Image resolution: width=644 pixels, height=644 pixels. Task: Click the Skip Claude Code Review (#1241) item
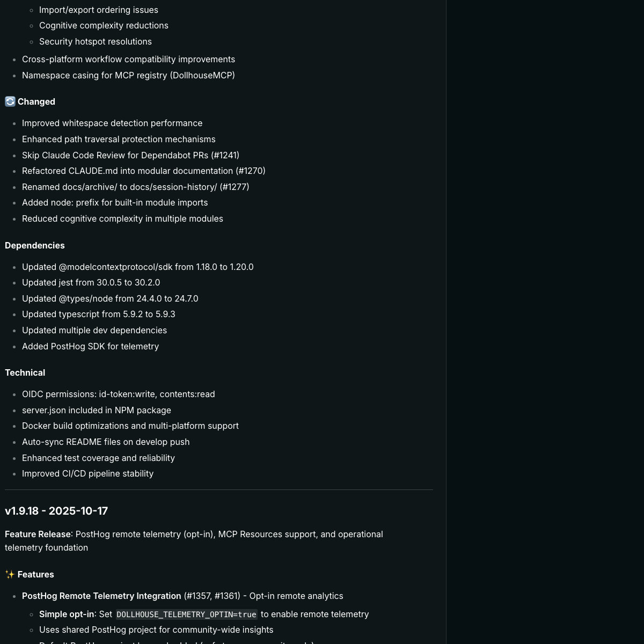[130, 155]
